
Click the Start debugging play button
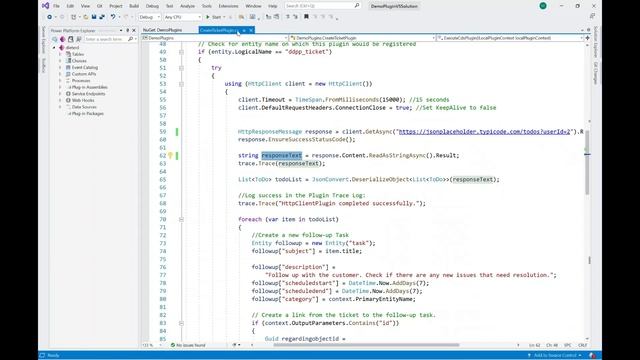coord(215,17)
